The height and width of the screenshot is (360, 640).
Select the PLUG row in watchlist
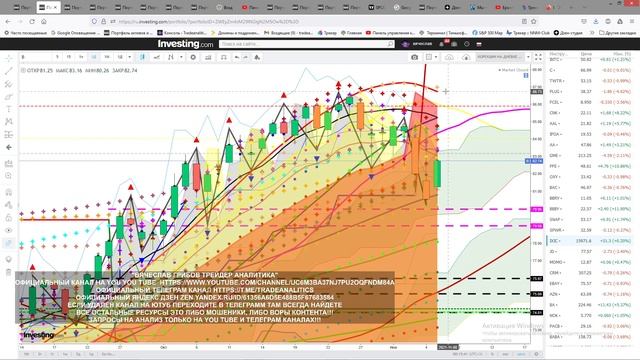coord(590,91)
